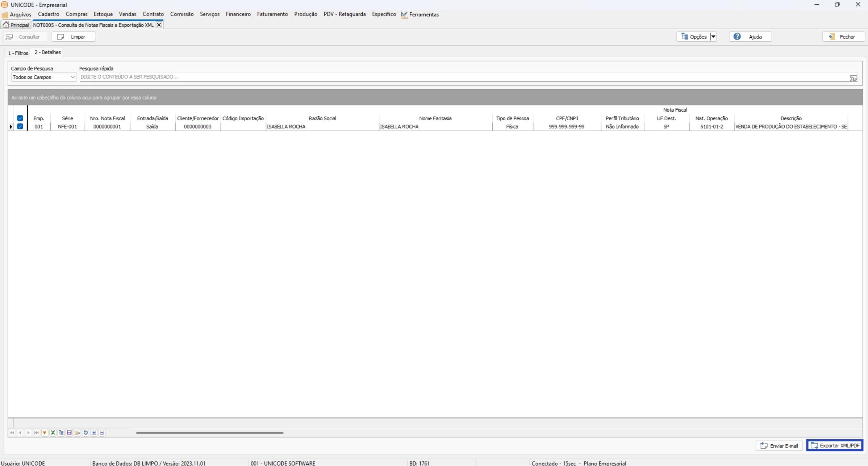
Task: Uncheck the select-all header checkbox
Action: tap(20, 118)
